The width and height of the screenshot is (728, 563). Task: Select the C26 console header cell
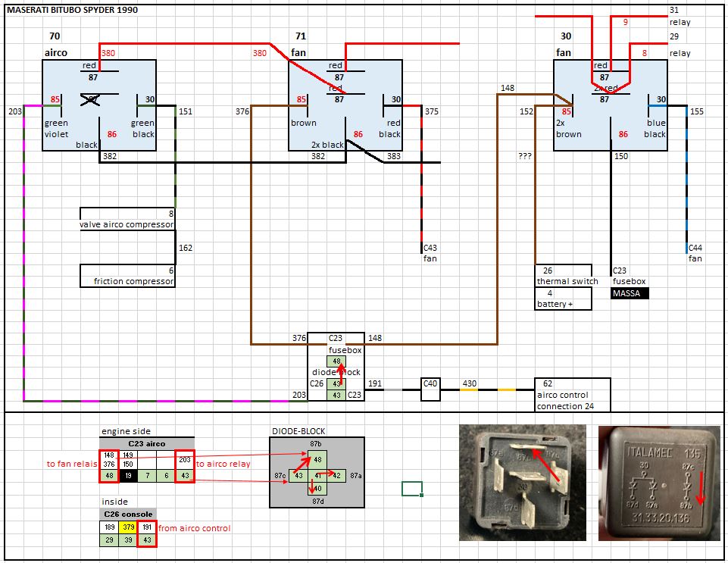pyautogui.click(x=127, y=514)
